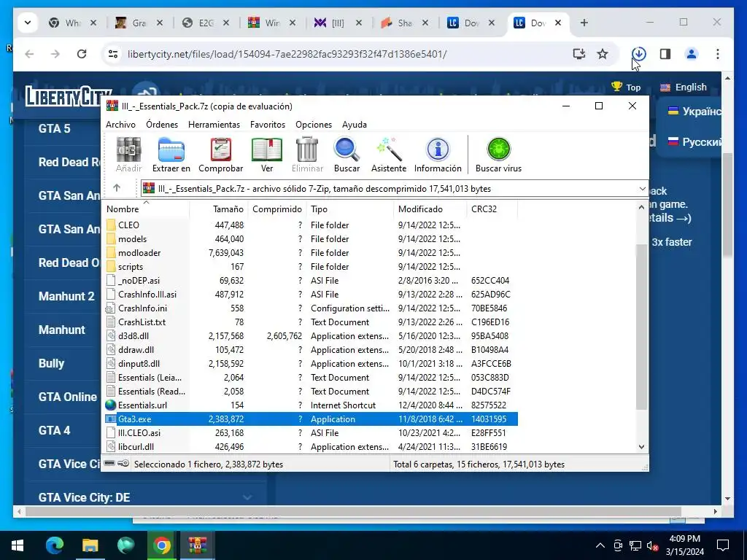Open Bully sidebar category
The image size is (747, 560).
[52, 363]
